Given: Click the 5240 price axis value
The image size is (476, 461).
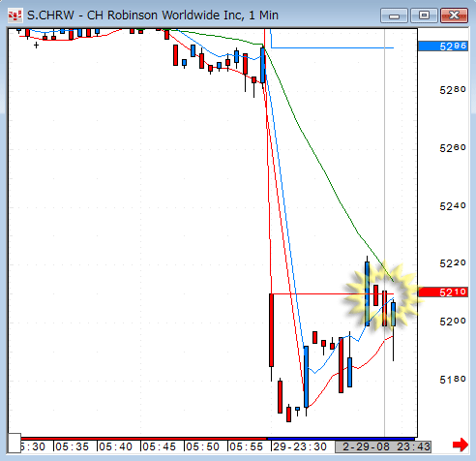Looking at the screenshot, I should coord(453,205).
